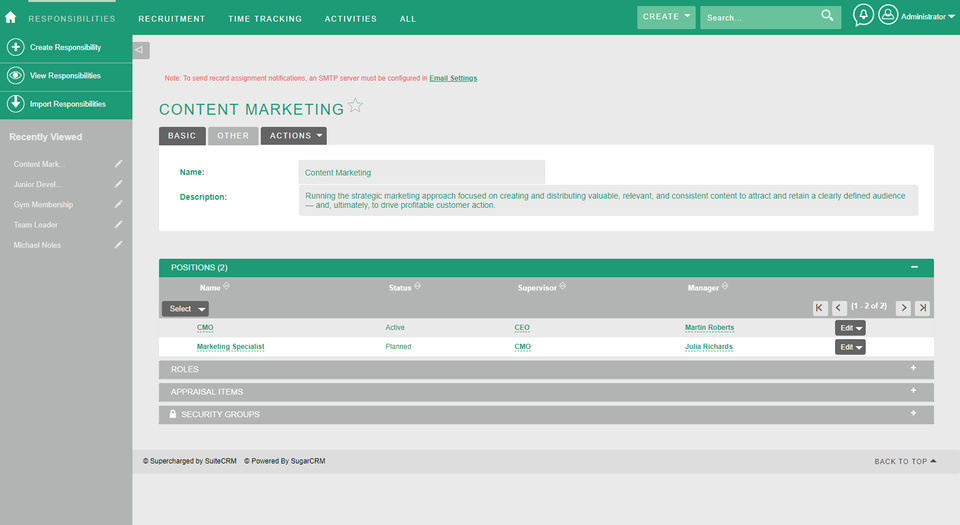Collapse the sidebar with arrow toggle
Screen dimensions: 960x525
click(141, 50)
